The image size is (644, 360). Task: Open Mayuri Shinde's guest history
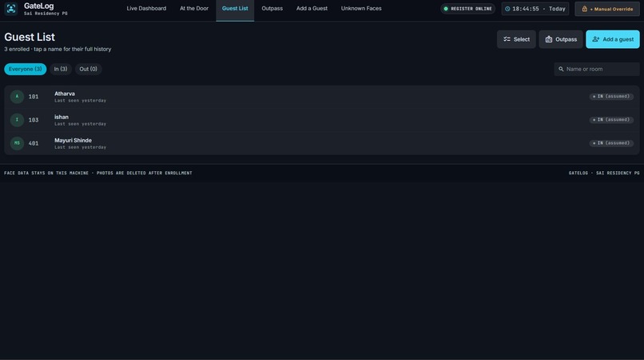(x=321, y=143)
